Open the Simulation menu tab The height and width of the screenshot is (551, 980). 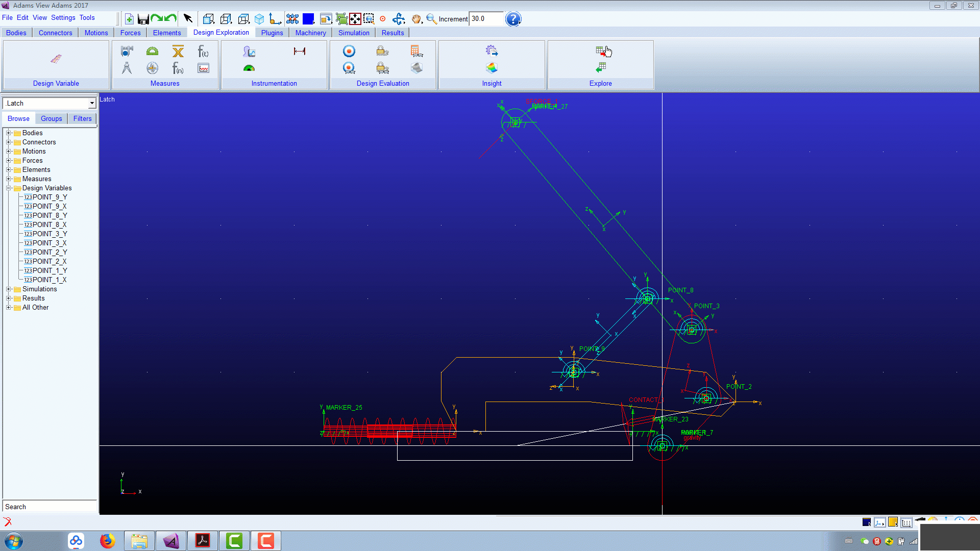[353, 32]
